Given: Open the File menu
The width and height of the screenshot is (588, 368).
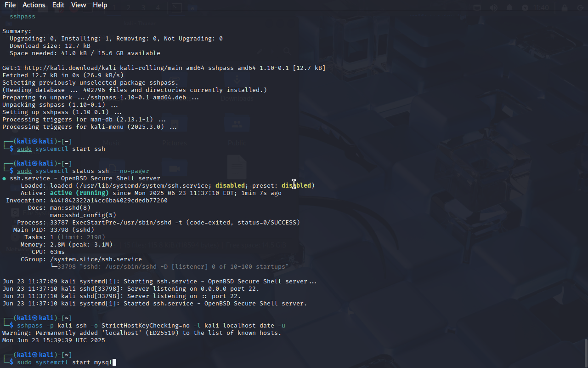Looking at the screenshot, I should 10,5.
